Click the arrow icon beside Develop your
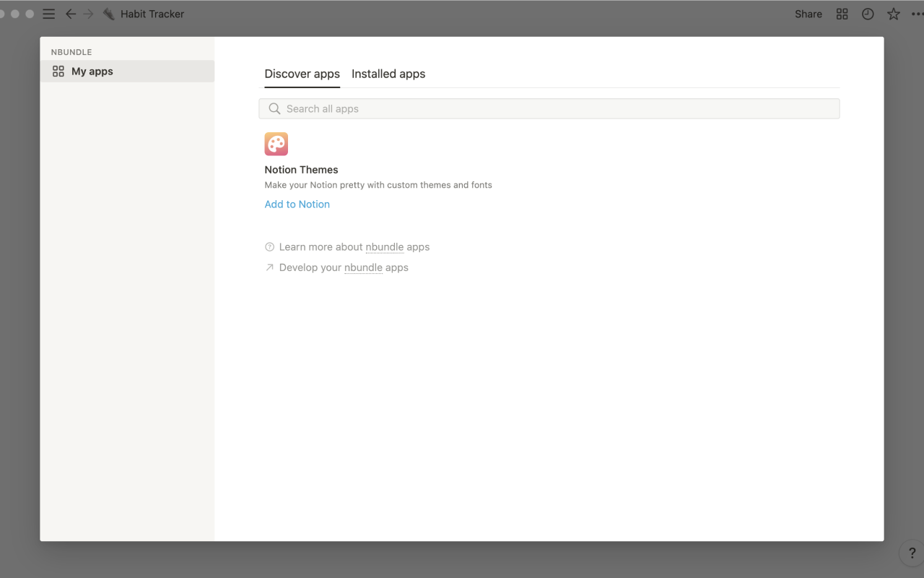This screenshot has width=924, height=578. tap(270, 267)
